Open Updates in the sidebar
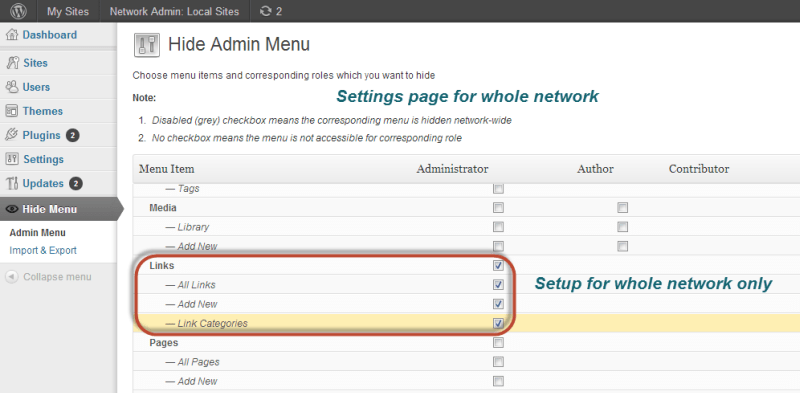Image resolution: width=800 pixels, height=393 pixels. tap(43, 183)
